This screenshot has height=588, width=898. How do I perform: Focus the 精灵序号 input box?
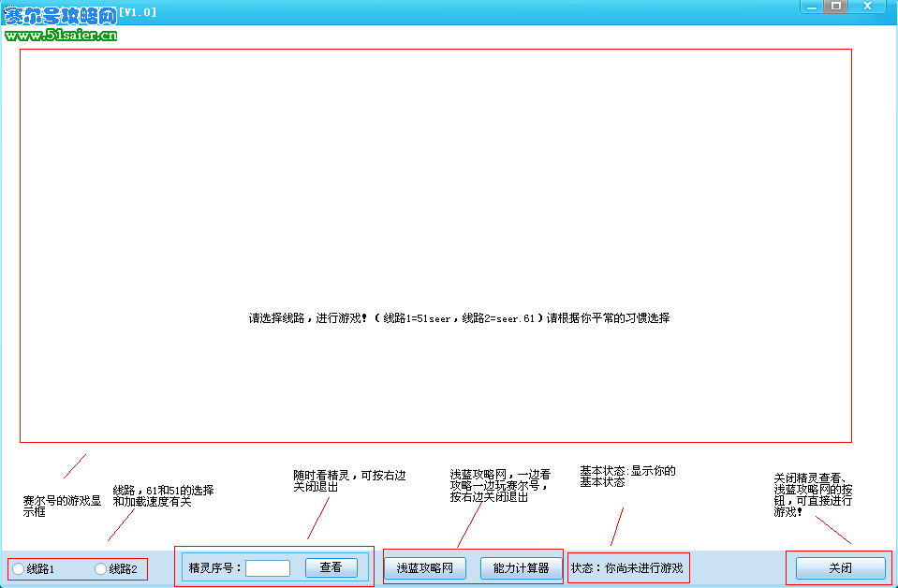[268, 568]
